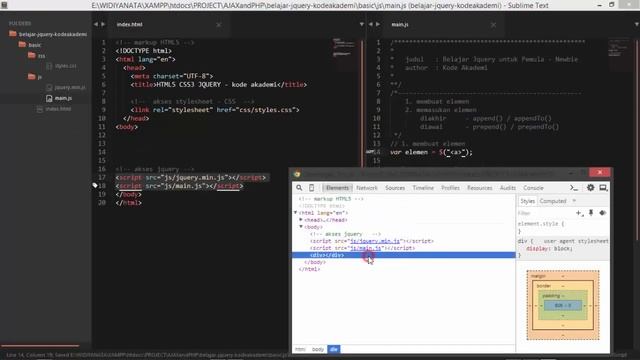Click right pane next-tab arrow
The image size is (640, 360).
[378, 24]
